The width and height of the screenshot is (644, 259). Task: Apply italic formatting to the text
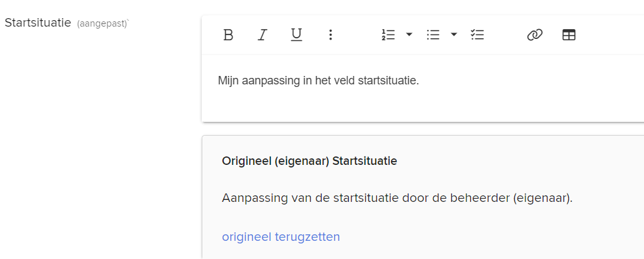pyautogui.click(x=262, y=35)
